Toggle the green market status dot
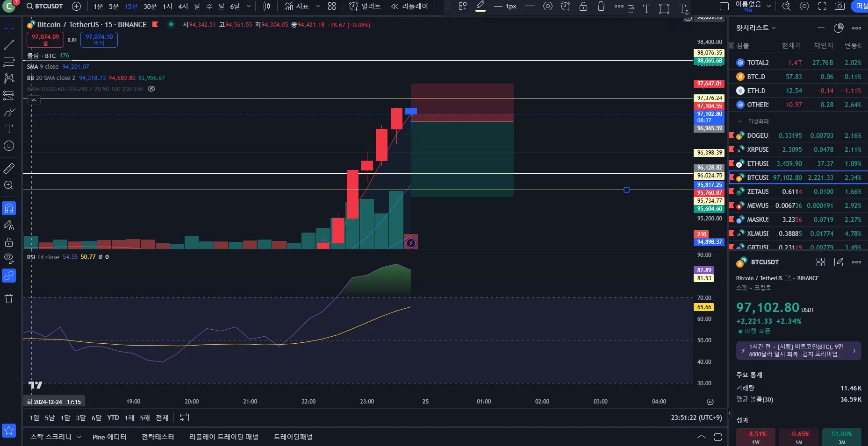 click(x=171, y=24)
